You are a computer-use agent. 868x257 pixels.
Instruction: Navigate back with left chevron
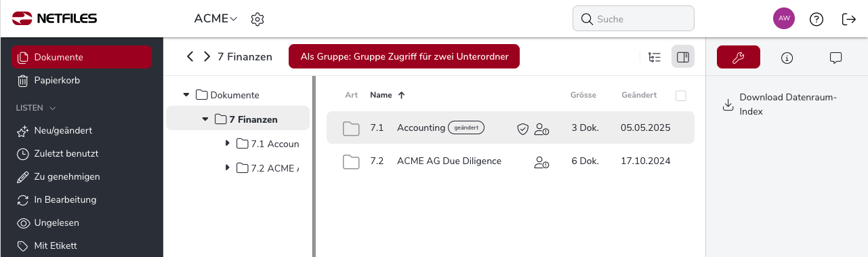(190, 56)
